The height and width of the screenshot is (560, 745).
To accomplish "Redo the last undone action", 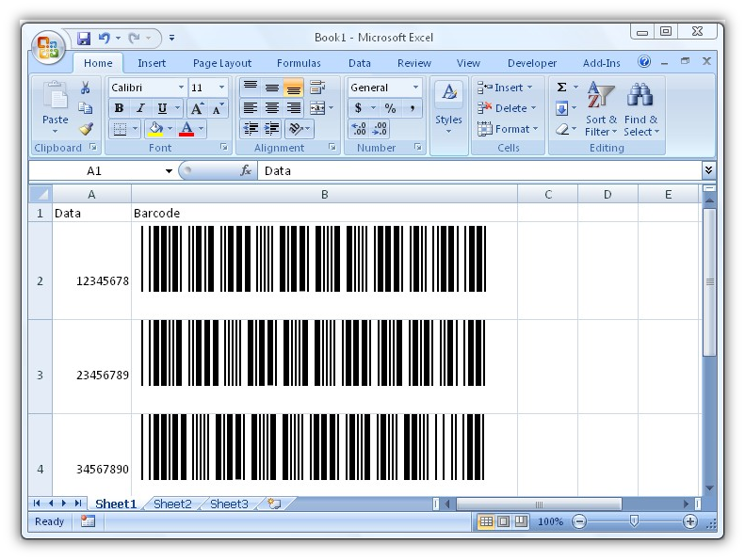I will click(x=134, y=38).
